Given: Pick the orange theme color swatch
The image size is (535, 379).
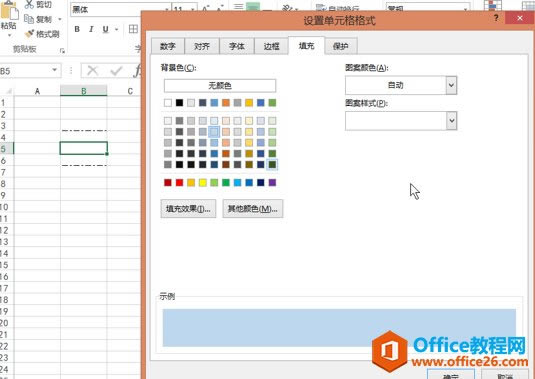Looking at the screenshot, I should click(226, 103).
